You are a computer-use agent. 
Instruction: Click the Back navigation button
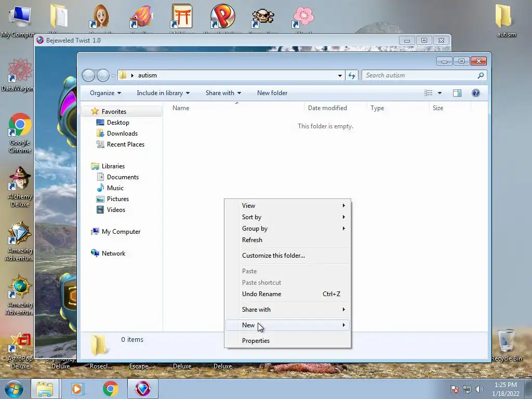click(x=88, y=75)
